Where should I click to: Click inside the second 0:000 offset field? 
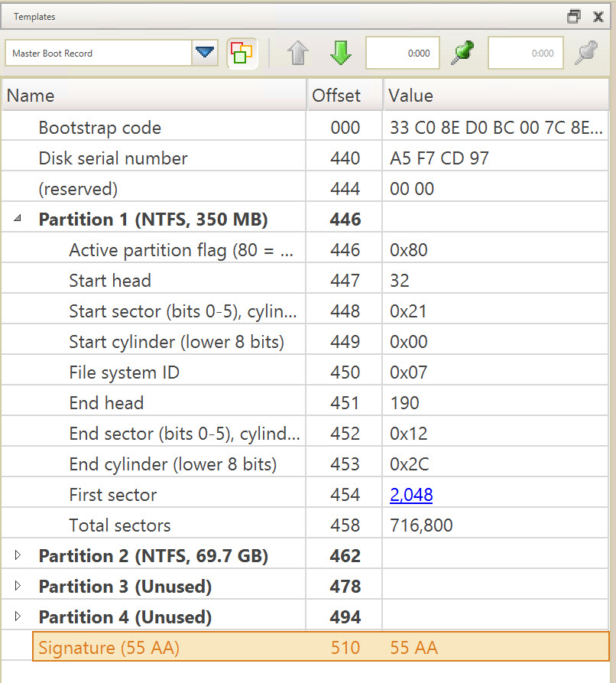[x=525, y=53]
